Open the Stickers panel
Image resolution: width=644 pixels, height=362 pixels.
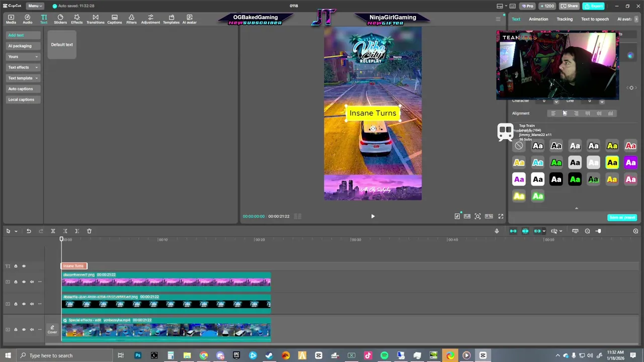[x=60, y=19]
